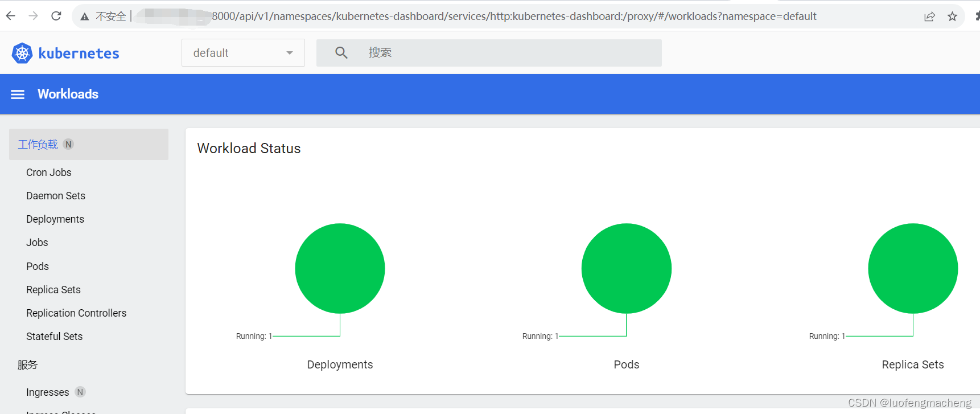The image size is (980, 414).
Task: Open Cron Jobs in sidebar
Action: coord(49,173)
